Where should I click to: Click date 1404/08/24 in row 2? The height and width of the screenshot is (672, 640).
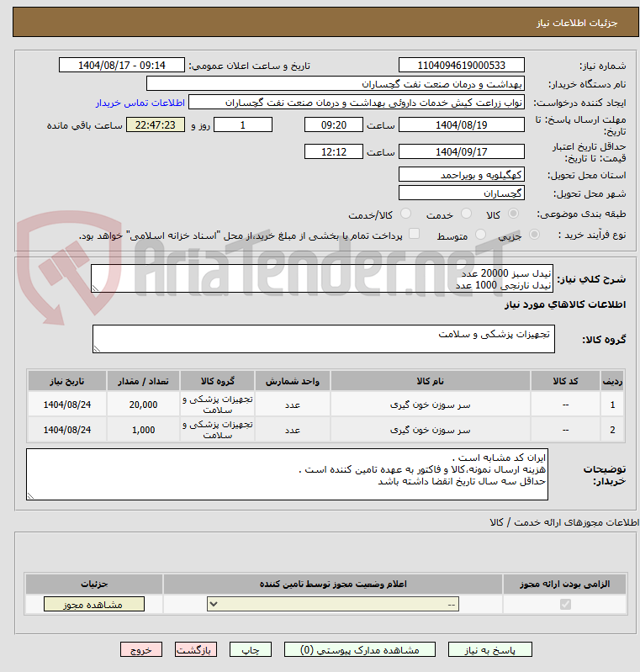pos(67,430)
